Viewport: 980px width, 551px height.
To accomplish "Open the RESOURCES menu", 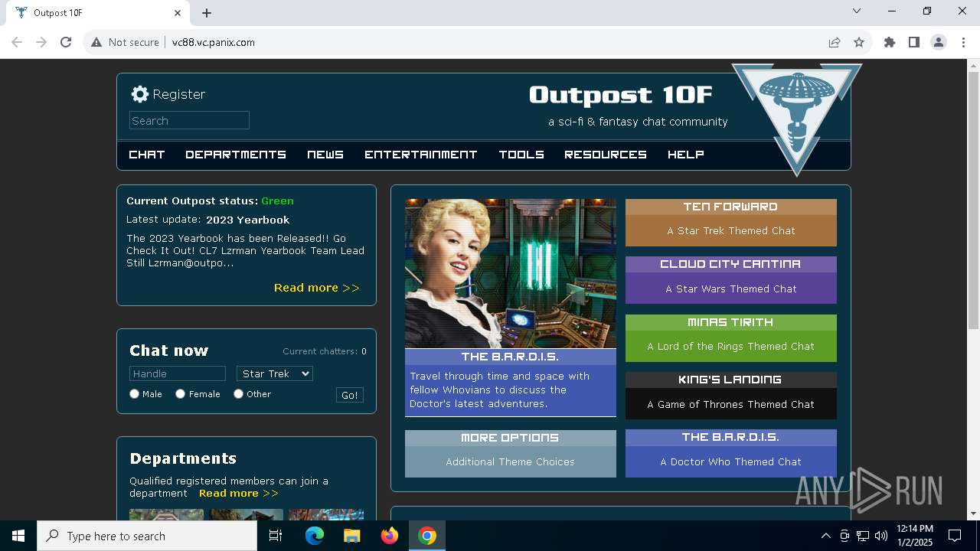I will coord(606,155).
